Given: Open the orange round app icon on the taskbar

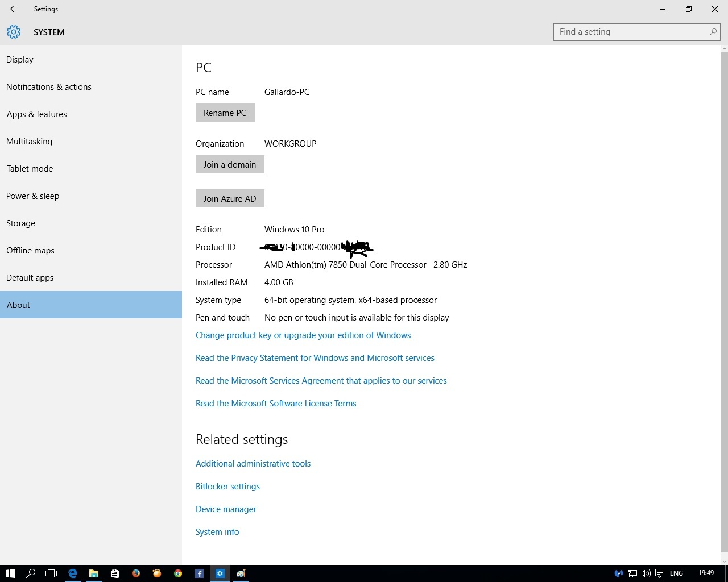Looking at the screenshot, I should [x=157, y=573].
